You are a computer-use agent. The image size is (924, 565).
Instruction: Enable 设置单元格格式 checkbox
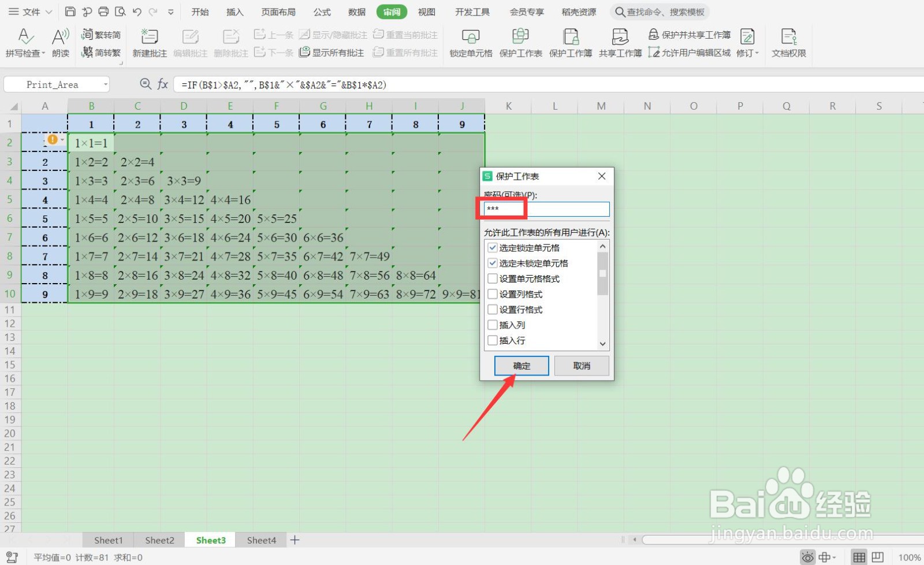coord(493,278)
